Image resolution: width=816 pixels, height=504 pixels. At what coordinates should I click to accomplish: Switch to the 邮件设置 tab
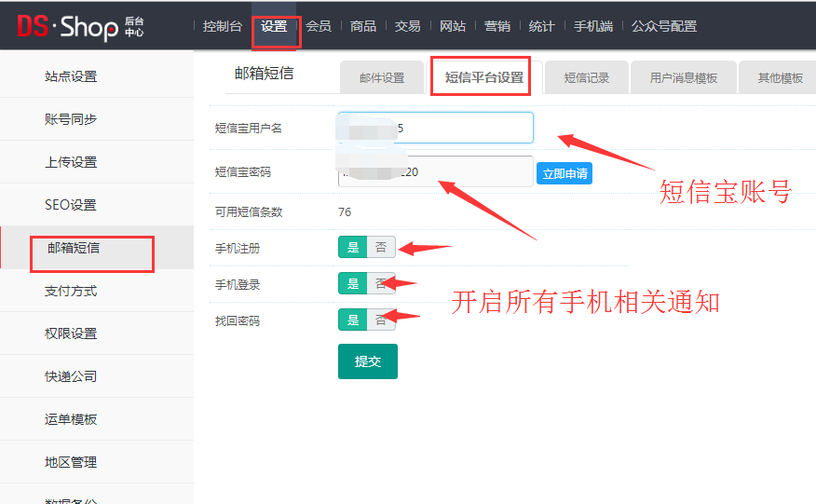382,78
